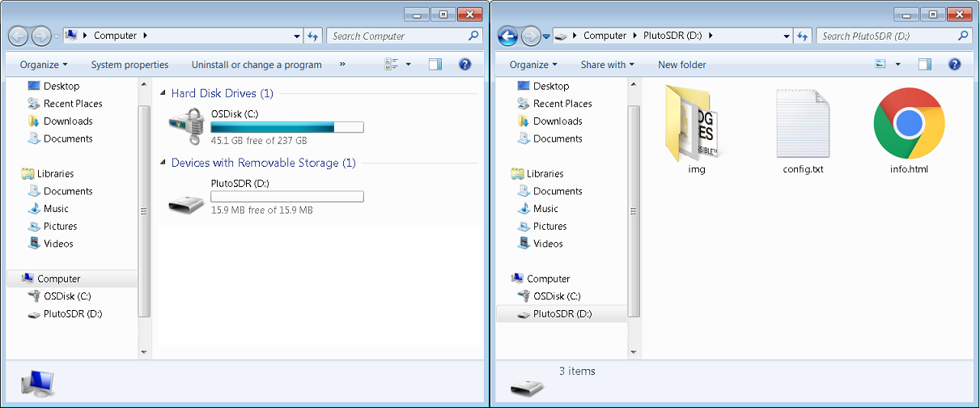Open the Organize dropdown in Computer window

(x=44, y=65)
